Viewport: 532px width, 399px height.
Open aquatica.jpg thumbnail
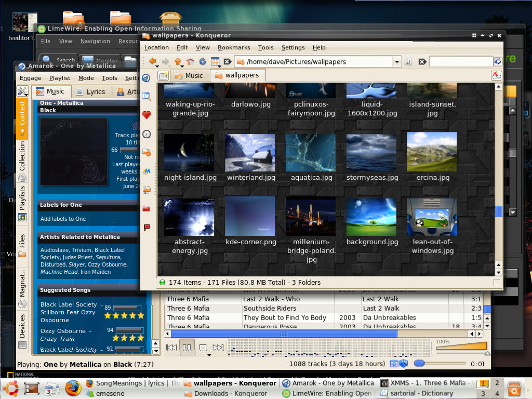point(311,153)
